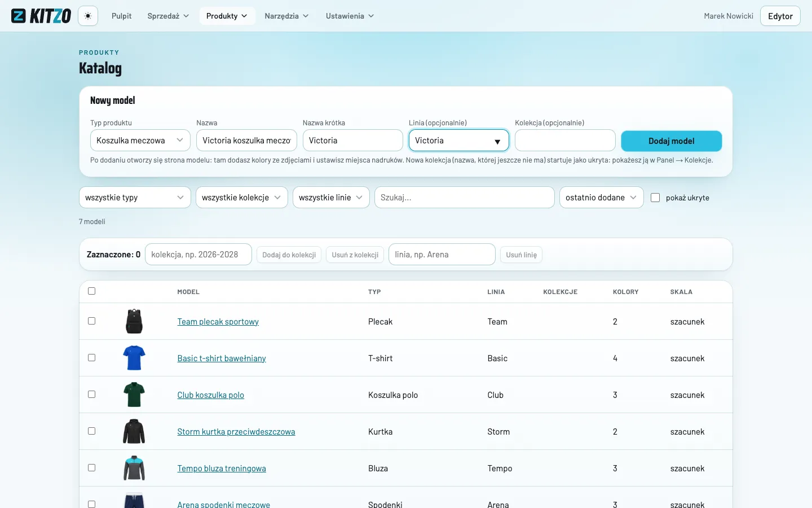The height and width of the screenshot is (508, 812).
Task: Open the ostatnio dodane sort dropdown
Action: pos(601,198)
